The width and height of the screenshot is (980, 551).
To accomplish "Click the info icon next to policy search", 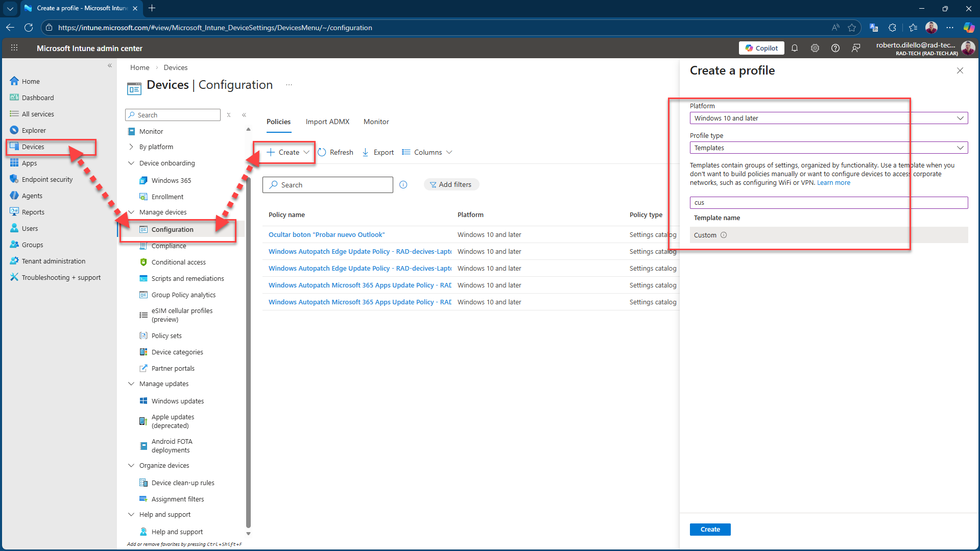I will (x=403, y=185).
